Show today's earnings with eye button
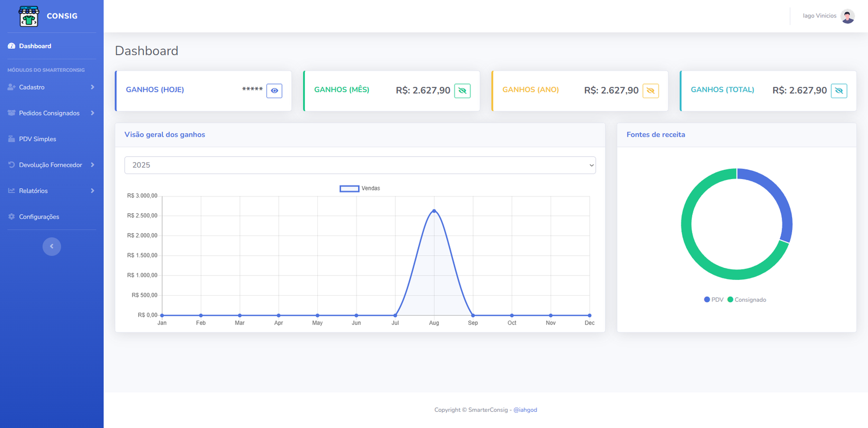 point(274,91)
